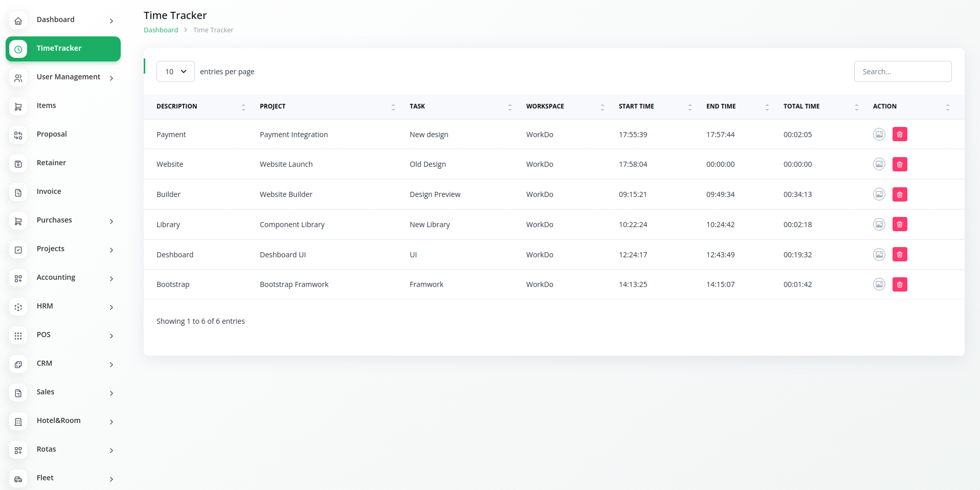This screenshot has width=980, height=490.
Task: Click the Retainer icon in sidebar
Action: (18, 164)
